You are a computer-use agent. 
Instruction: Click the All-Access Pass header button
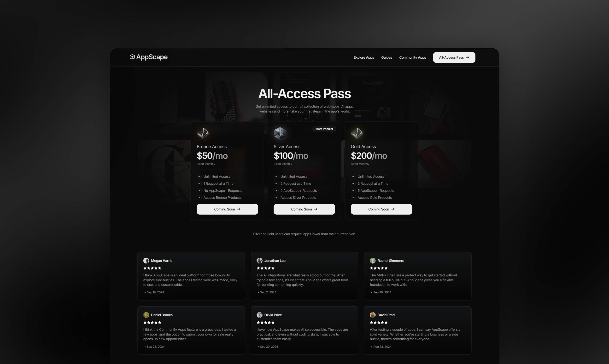(x=454, y=57)
